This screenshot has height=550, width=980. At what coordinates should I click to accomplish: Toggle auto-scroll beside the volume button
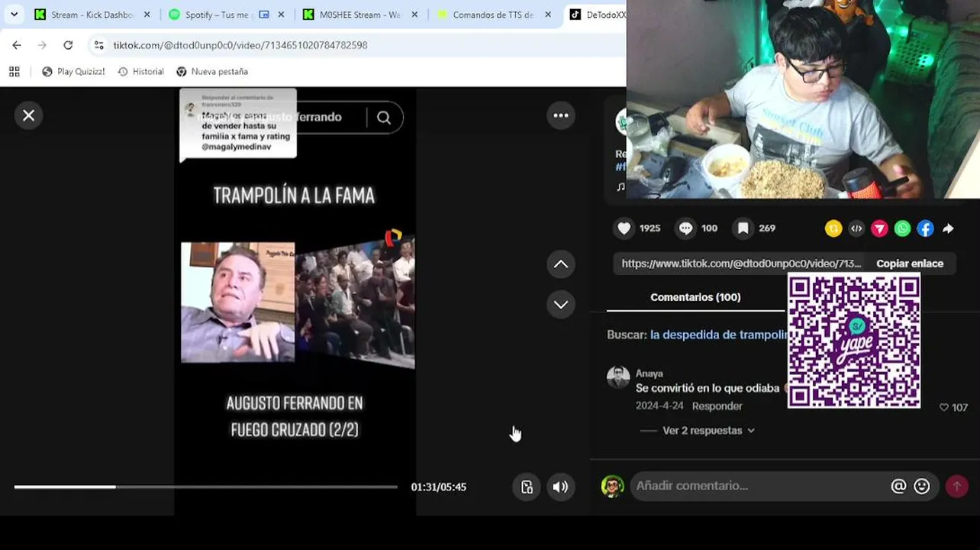point(527,487)
